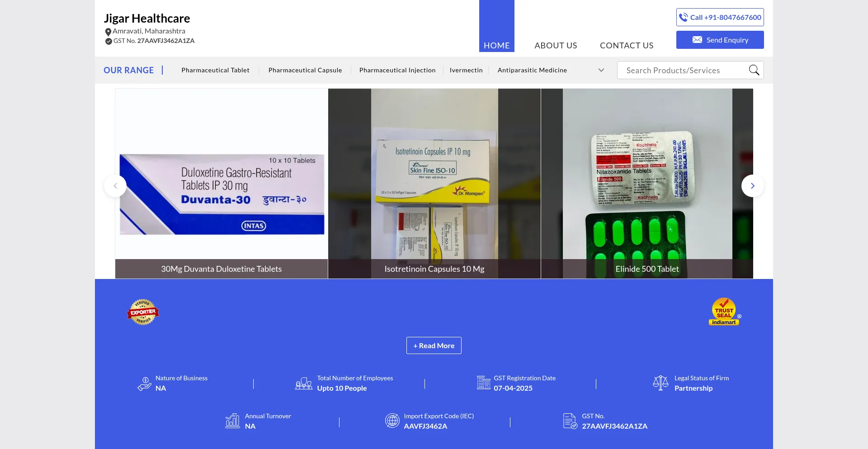
Task: Select Pharmaceutical Capsule category
Action: 305,70
